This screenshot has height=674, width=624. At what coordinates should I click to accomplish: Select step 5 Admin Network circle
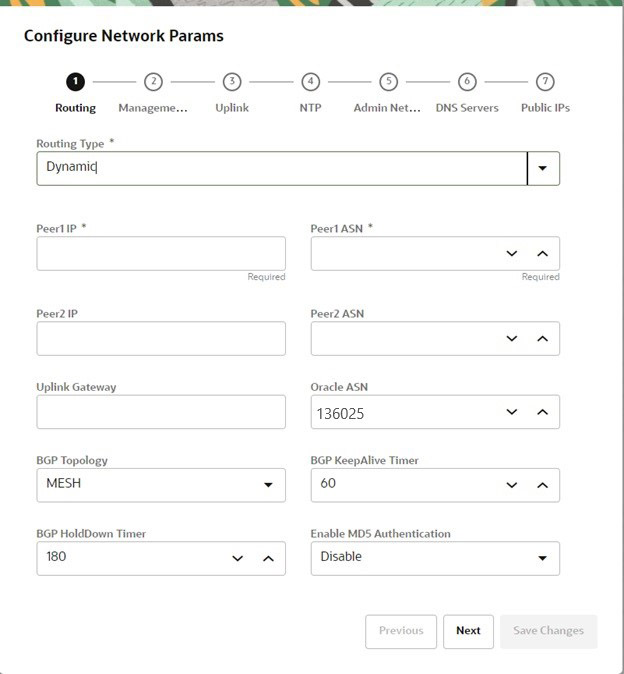pos(389,82)
